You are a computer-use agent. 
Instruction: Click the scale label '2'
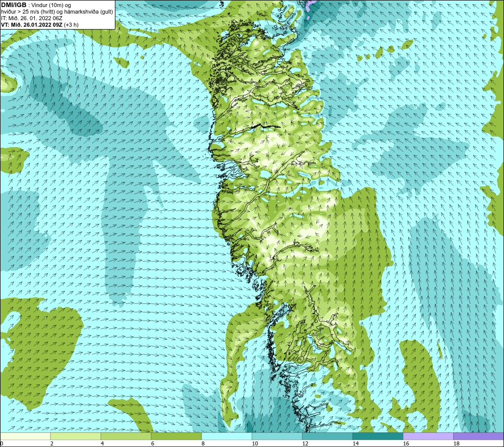52,444
